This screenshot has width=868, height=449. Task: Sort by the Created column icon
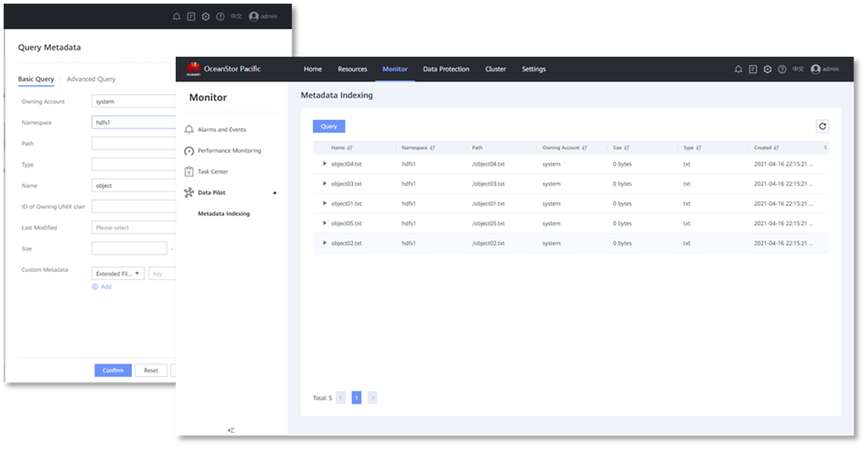[x=776, y=148]
